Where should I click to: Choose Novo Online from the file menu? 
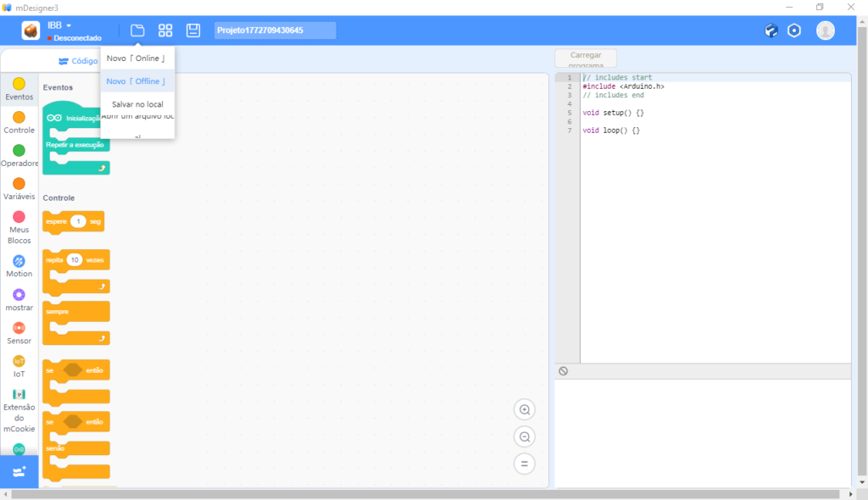136,58
